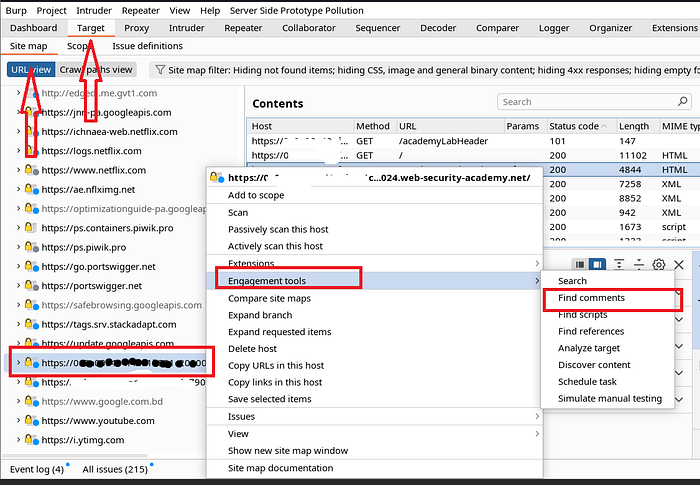Choose Show new site map window

pyautogui.click(x=375, y=451)
